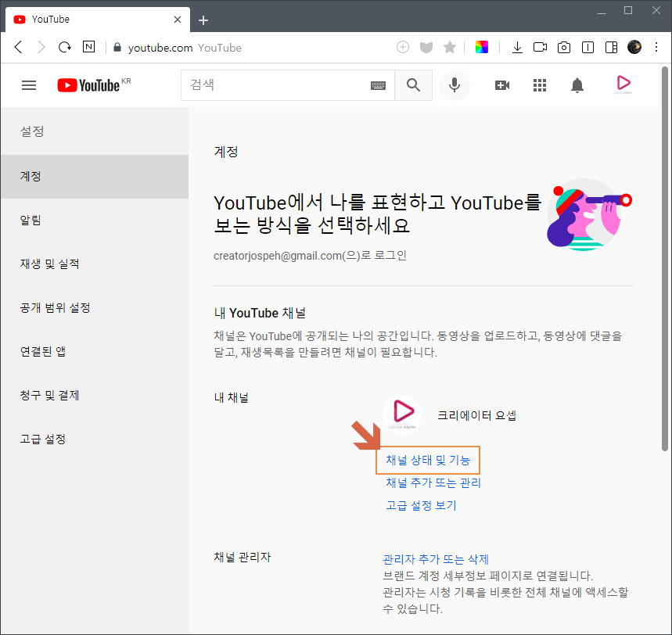Click the 설정 heading in the sidebar
Viewport: 672px width, 635px height.
point(32,131)
